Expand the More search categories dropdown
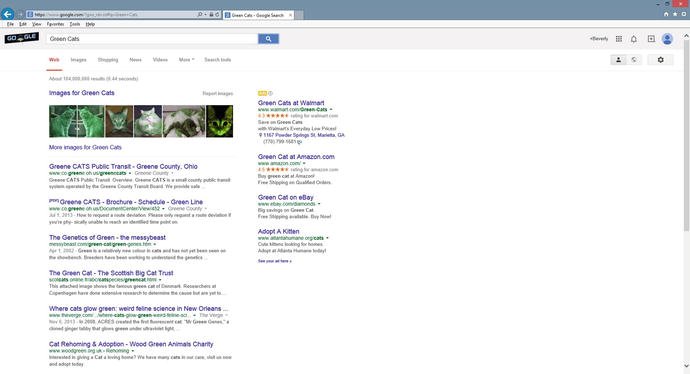This screenshot has width=690, height=374. [186, 59]
